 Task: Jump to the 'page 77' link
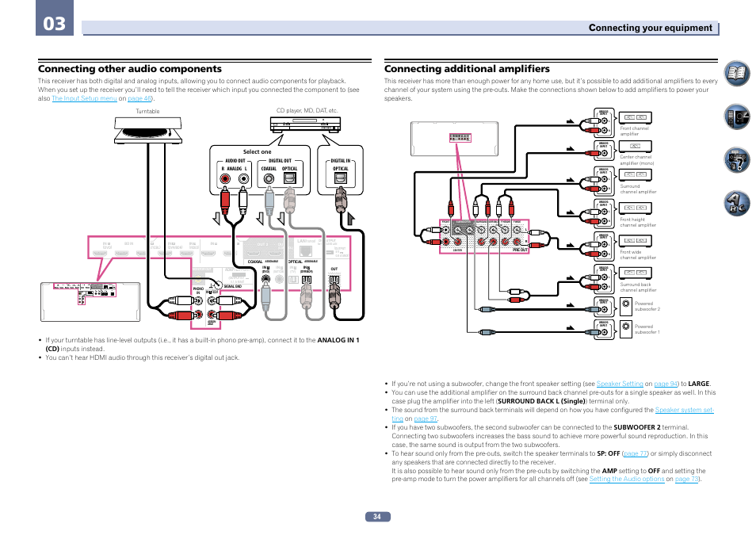tap(636, 453)
